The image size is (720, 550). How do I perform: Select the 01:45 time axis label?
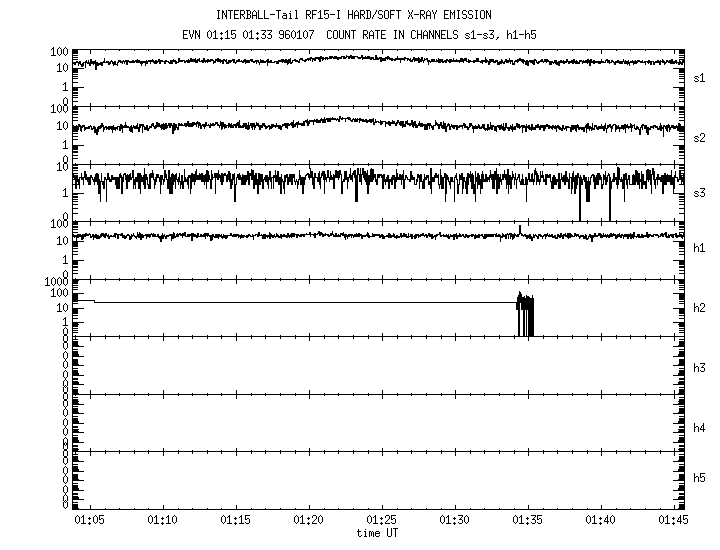tap(674, 521)
